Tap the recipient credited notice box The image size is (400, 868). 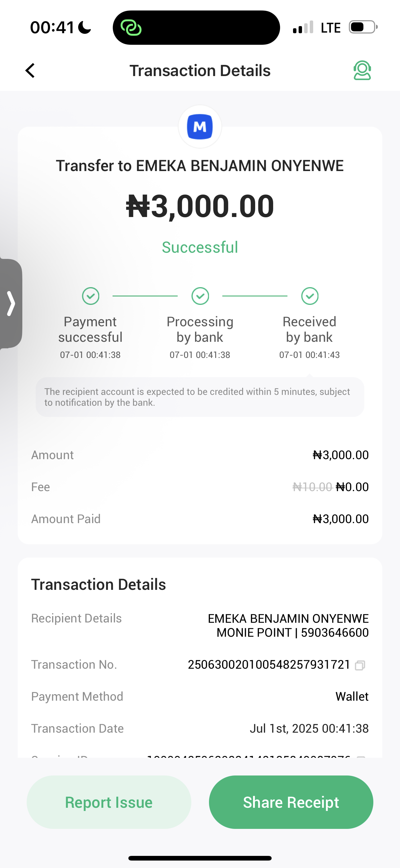(x=200, y=397)
